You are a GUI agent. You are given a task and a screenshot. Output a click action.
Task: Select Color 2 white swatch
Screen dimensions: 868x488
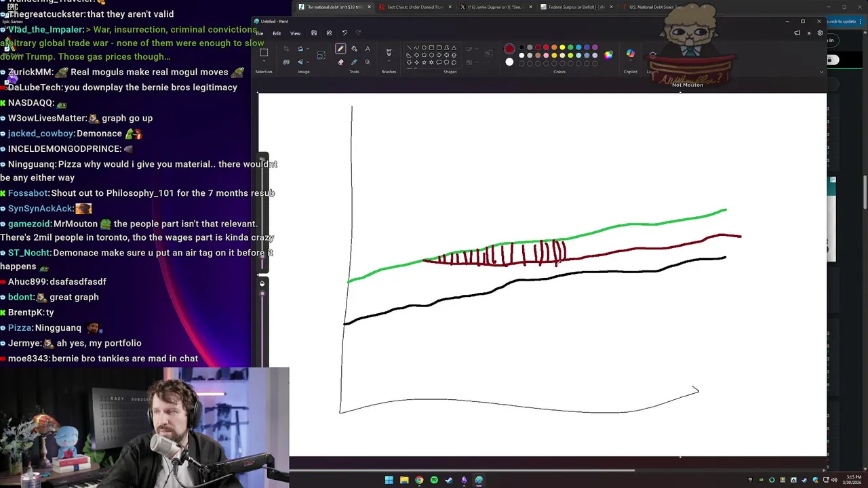coord(509,62)
